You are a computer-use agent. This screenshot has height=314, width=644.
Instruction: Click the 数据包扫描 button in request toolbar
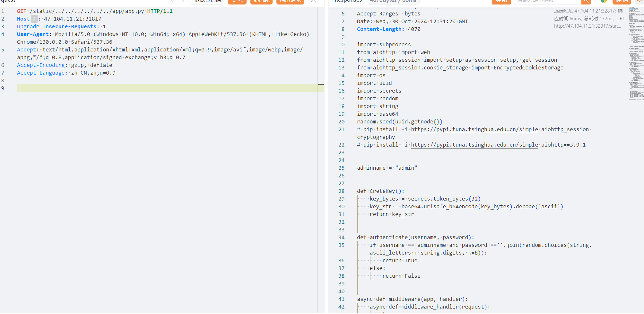(x=208, y=2)
